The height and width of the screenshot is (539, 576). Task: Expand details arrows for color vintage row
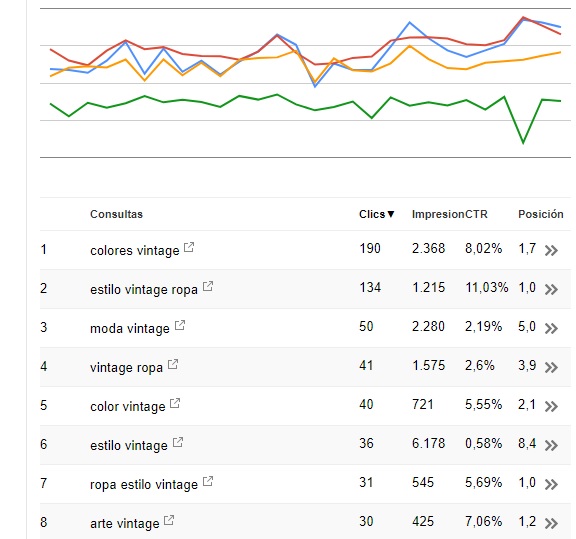click(551, 406)
